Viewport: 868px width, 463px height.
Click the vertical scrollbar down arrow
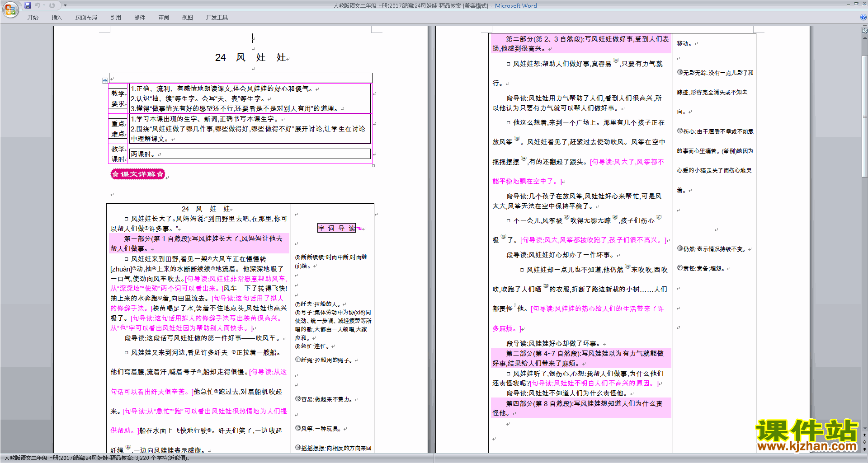pos(865,428)
